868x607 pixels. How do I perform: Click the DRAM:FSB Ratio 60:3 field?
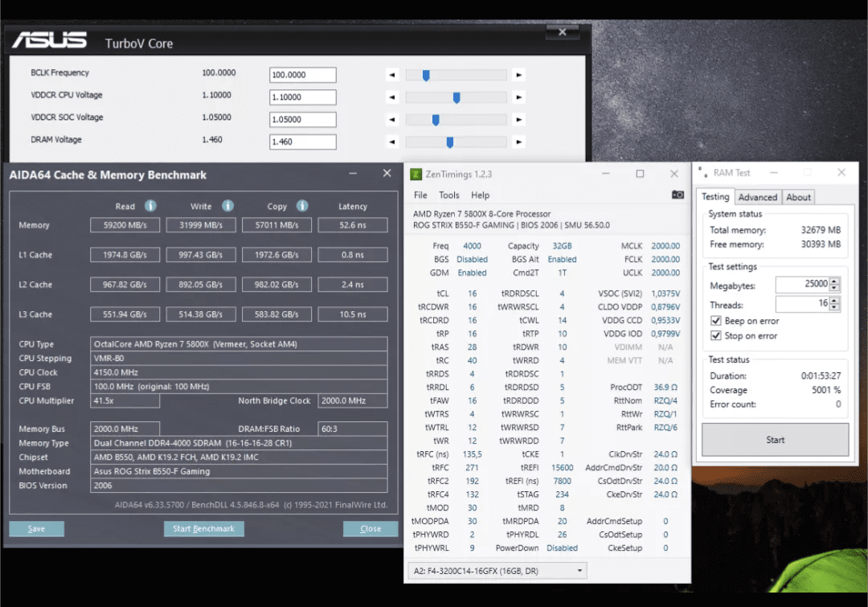pyautogui.click(x=353, y=429)
